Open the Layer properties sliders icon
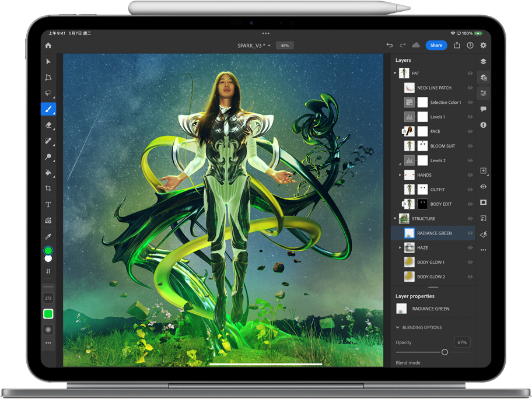 point(483,93)
